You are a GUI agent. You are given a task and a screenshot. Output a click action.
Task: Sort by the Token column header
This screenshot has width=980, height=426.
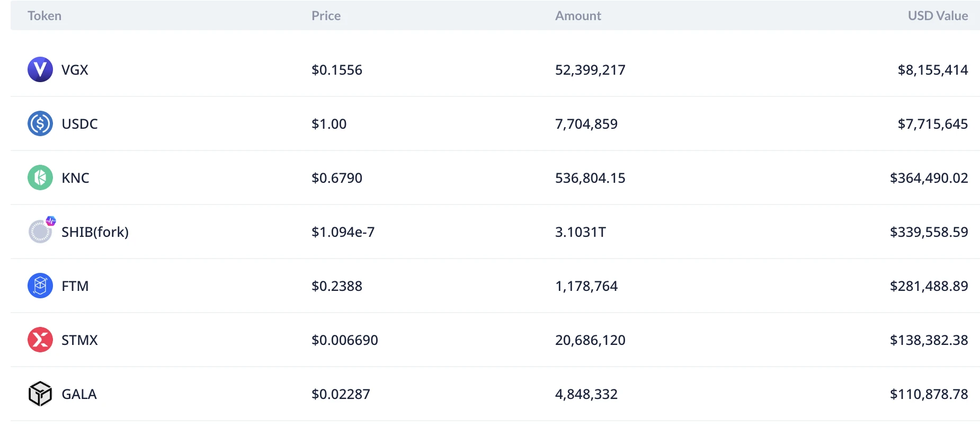click(44, 16)
